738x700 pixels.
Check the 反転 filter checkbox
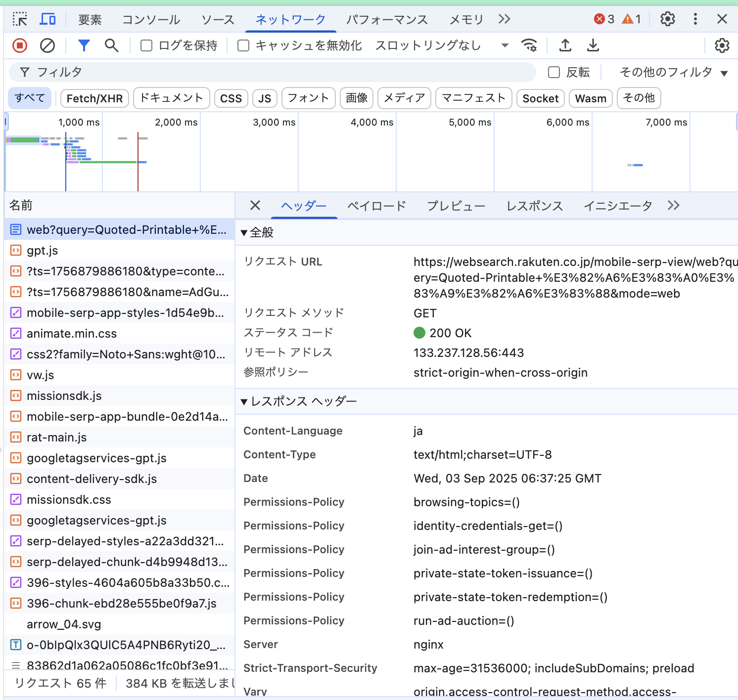(x=554, y=72)
